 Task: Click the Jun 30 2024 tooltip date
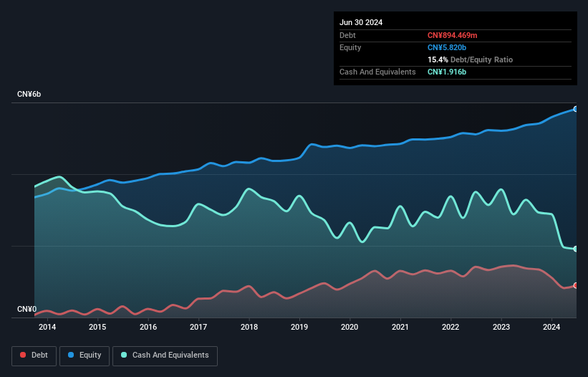pyautogui.click(x=361, y=22)
